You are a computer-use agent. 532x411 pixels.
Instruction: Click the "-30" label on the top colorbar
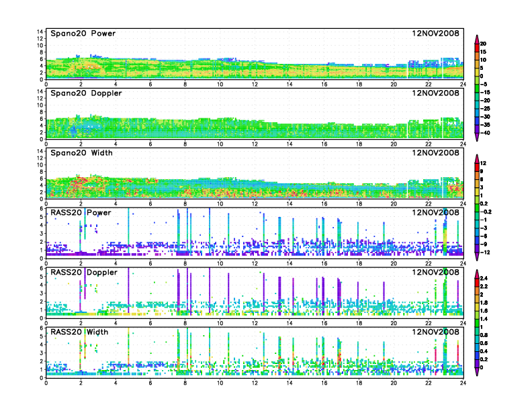pos(485,117)
